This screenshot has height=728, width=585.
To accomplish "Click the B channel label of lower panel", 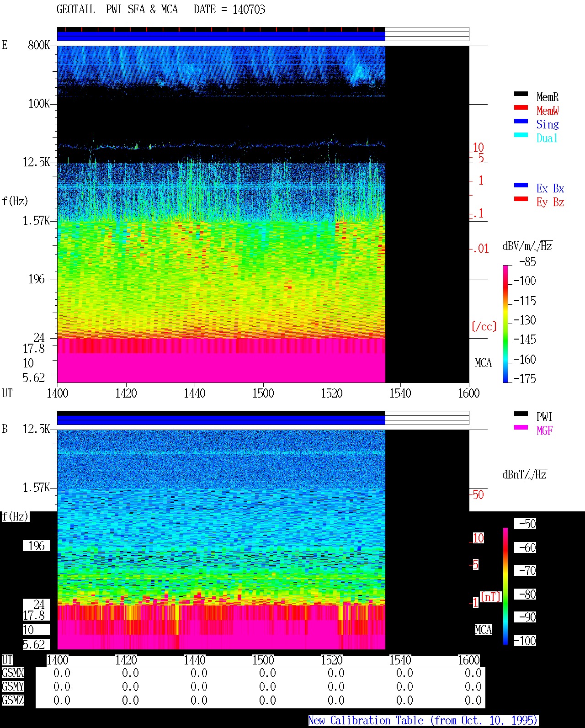I will pyautogui.click(x=5, y=429).
